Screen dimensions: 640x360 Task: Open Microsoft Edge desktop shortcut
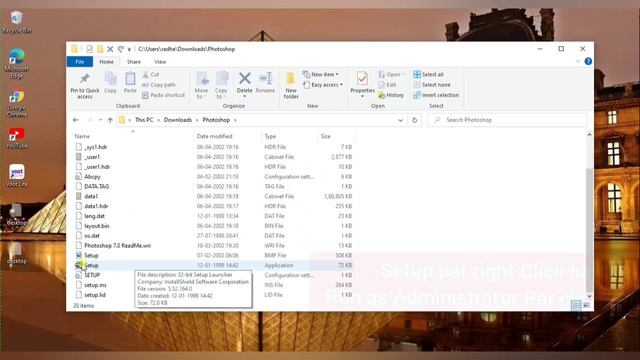(16, 63)
